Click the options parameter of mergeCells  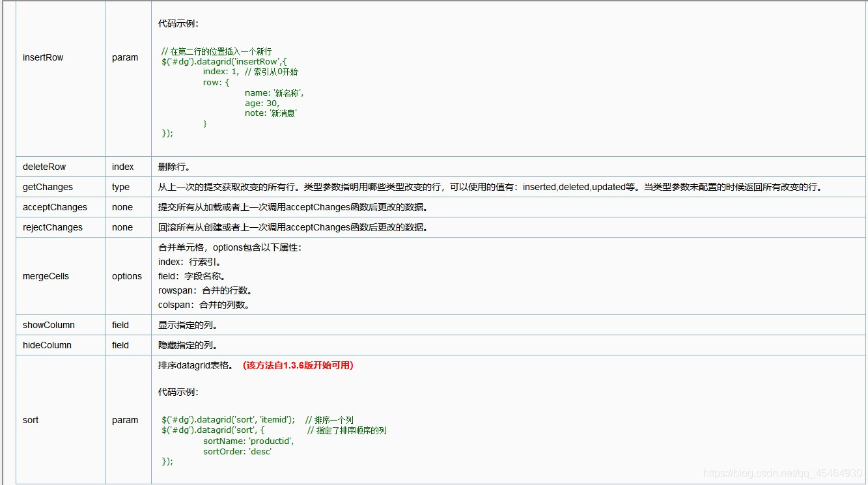[127, 276]
